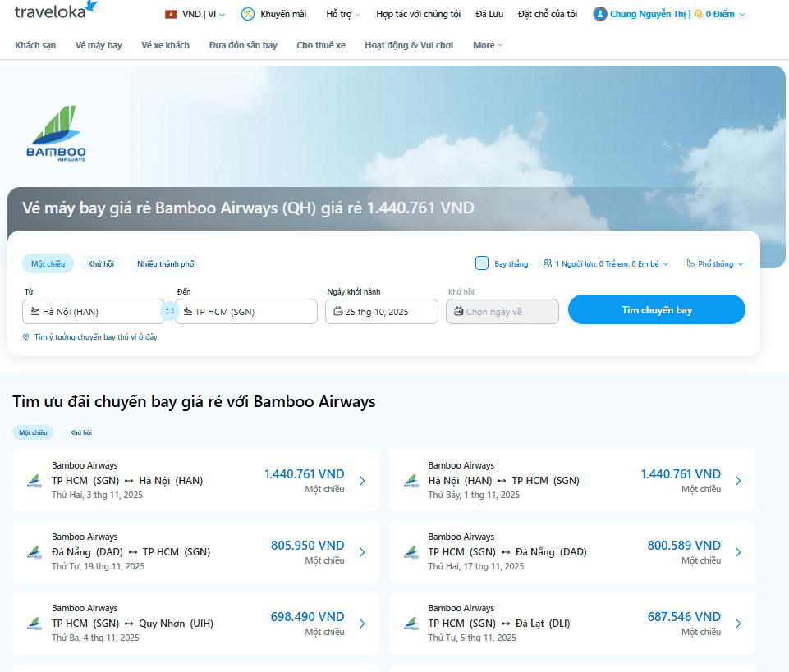The height and width of the screenshot is (672, 789).
Task: Enable the Bay thẳng checkbox
Action: click(x=482, y=263)
